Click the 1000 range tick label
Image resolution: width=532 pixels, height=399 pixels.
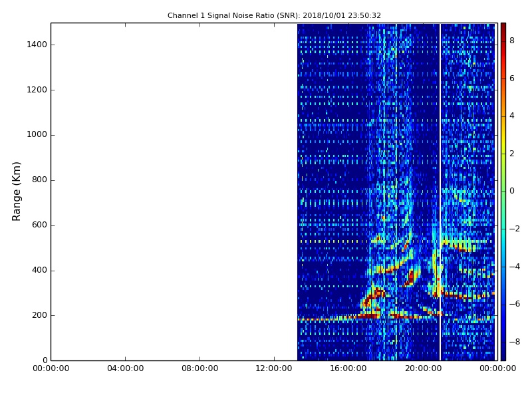tap(37, 134)
